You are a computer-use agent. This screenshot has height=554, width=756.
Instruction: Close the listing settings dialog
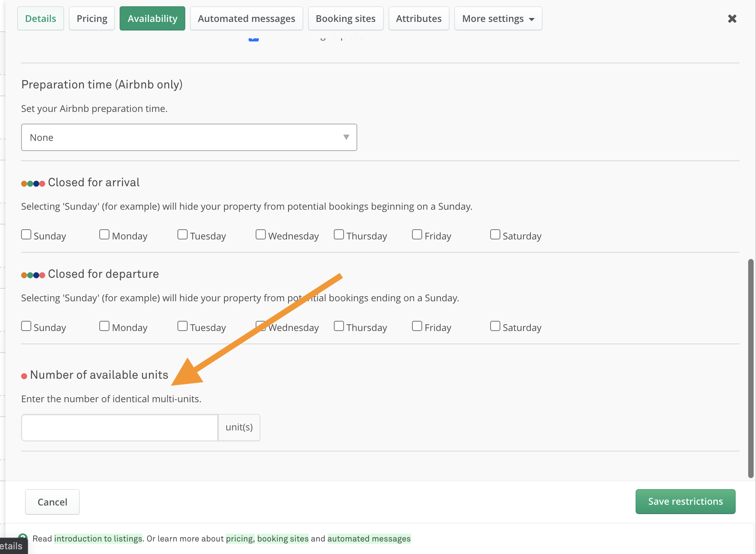coord(732,18)
